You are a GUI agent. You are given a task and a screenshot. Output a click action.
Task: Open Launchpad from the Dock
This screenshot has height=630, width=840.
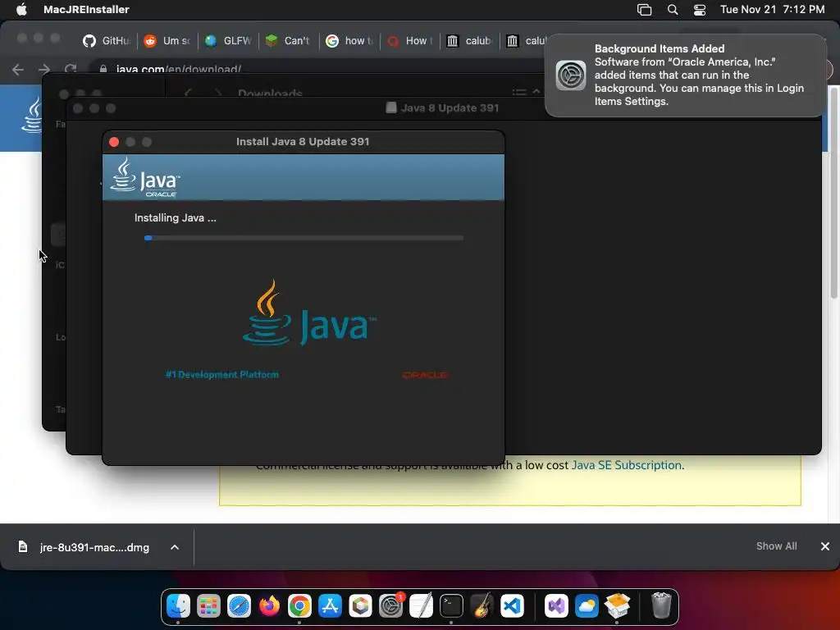pos(208,606)
